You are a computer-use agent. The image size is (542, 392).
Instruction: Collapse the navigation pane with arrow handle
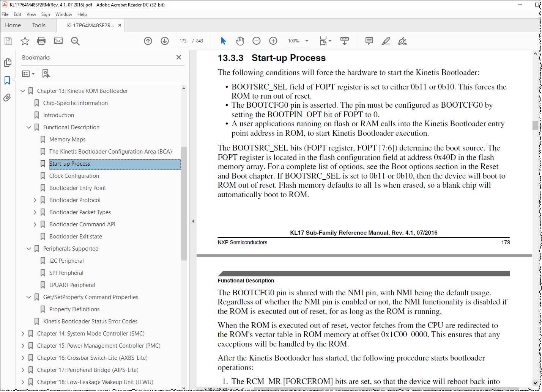click(193, 221)
